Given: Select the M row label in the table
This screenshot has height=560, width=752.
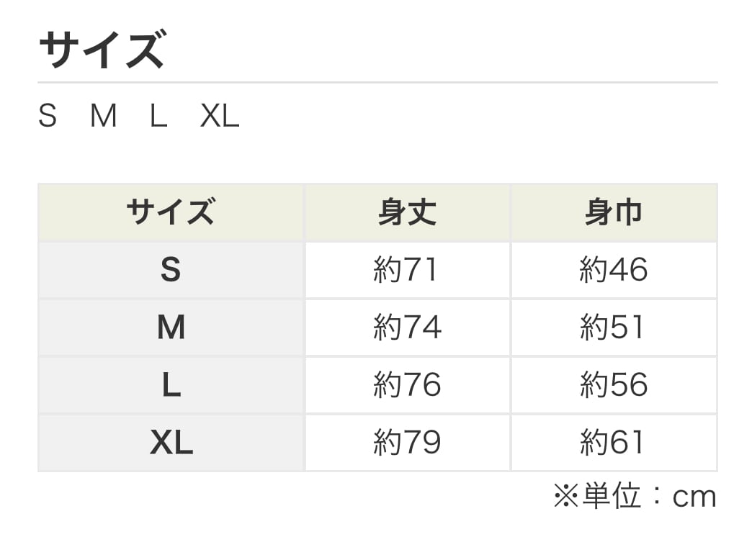Looking at the screenshot, I should 171,328.
